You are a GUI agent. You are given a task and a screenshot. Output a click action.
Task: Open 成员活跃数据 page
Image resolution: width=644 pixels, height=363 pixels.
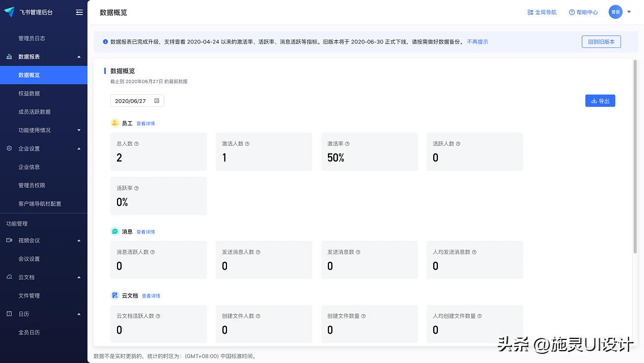pos(35,112)
